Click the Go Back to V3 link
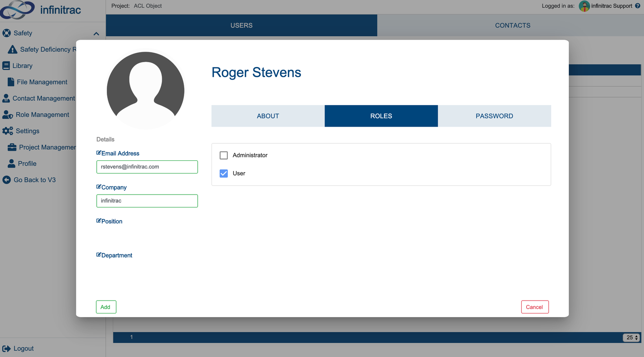 coord(35,180)
